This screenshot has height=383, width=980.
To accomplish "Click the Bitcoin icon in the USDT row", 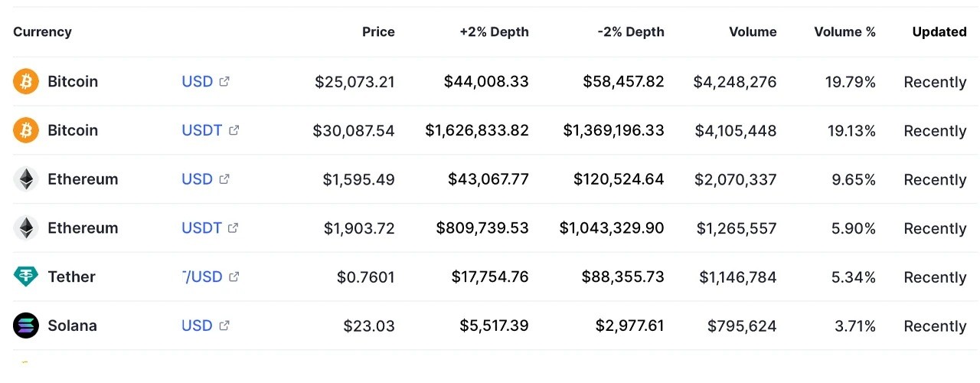I will (x=26, y=130).
